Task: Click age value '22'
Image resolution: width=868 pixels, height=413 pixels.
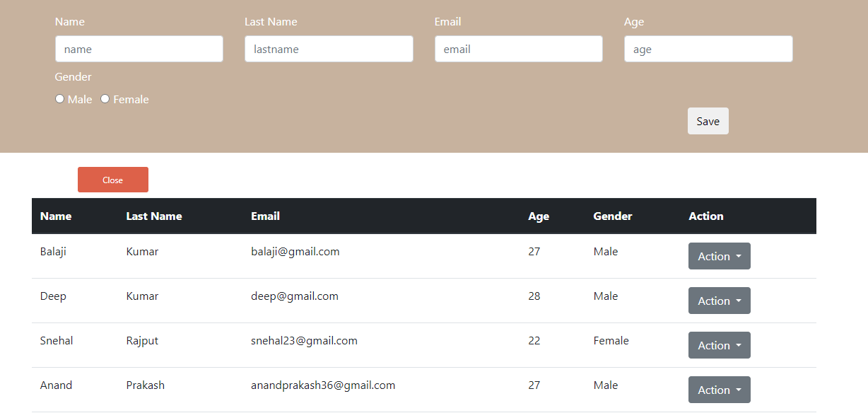Action: point(534,341)
